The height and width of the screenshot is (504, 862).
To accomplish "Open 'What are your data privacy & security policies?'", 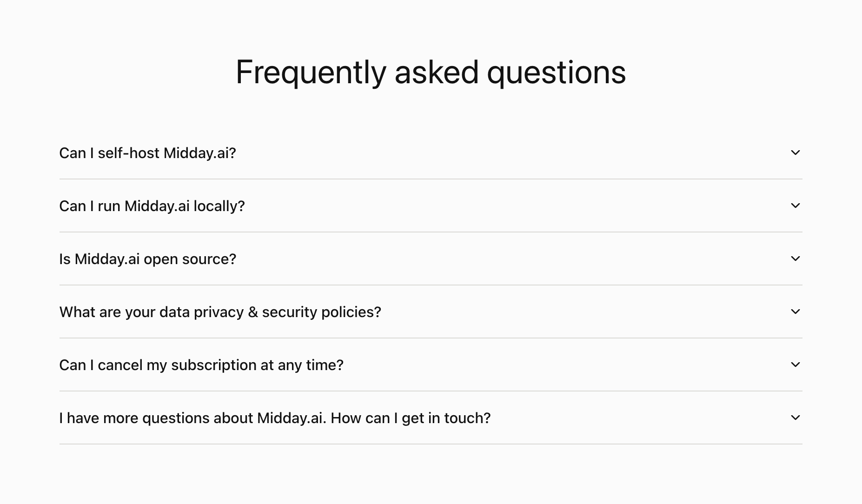I will (220, 312).
